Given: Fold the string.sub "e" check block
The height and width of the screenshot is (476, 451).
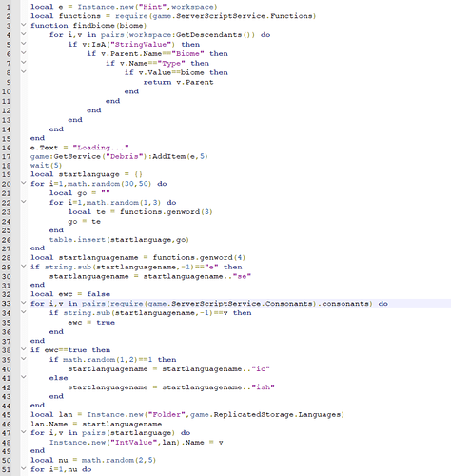Looking at the screenshot, I should (24, 266).
